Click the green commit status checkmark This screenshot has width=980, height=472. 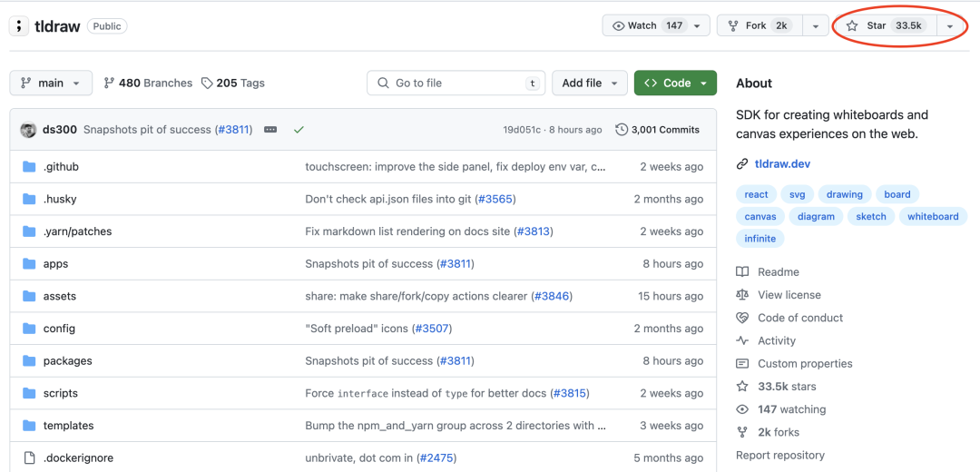click(x=298, y=130)
